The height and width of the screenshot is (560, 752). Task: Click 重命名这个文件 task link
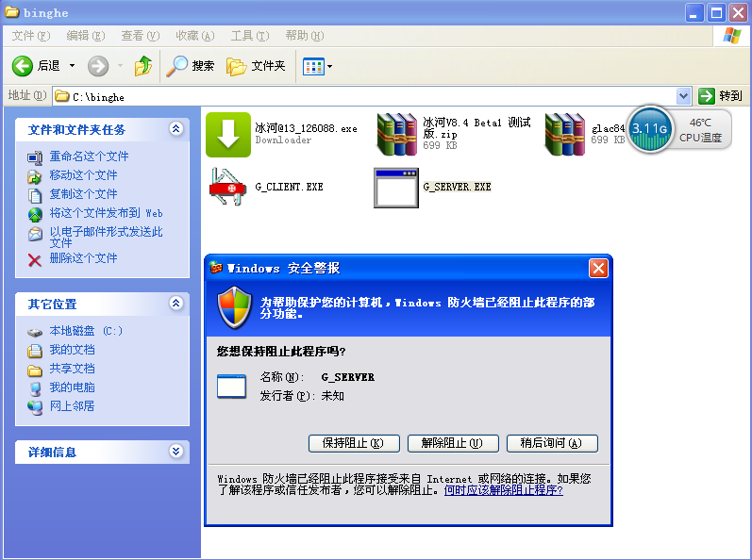(x=90, y=156)
